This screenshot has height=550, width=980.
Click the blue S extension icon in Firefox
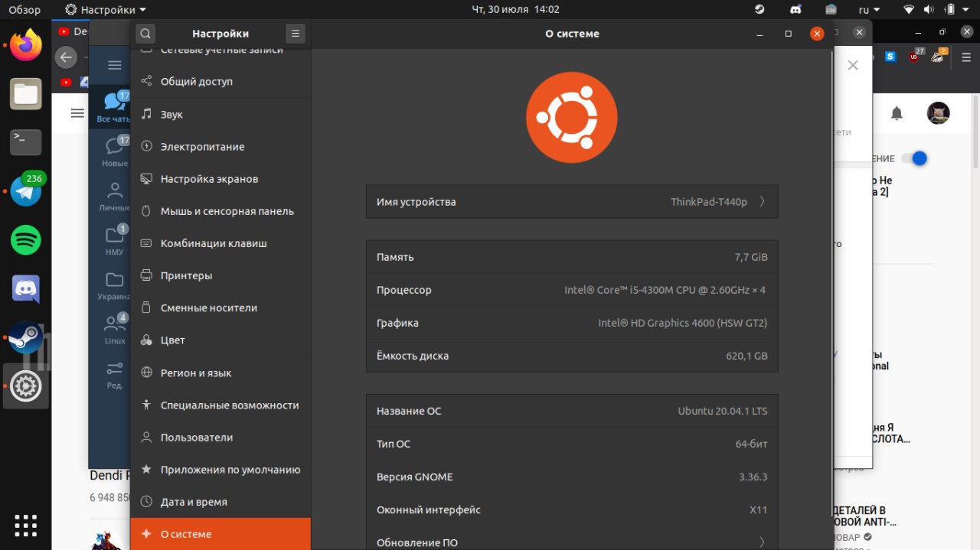pyautogui.click(x=890, y=56)
